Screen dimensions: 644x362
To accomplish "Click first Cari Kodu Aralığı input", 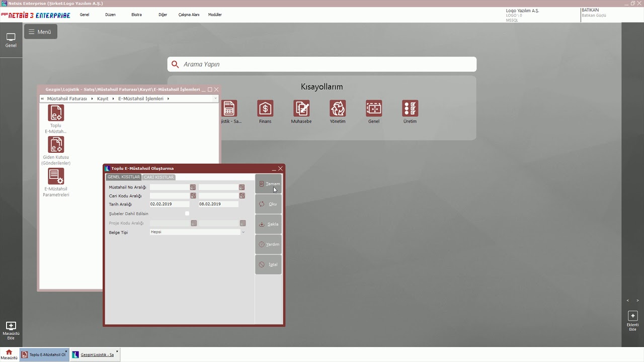I will tap(170, 196).
